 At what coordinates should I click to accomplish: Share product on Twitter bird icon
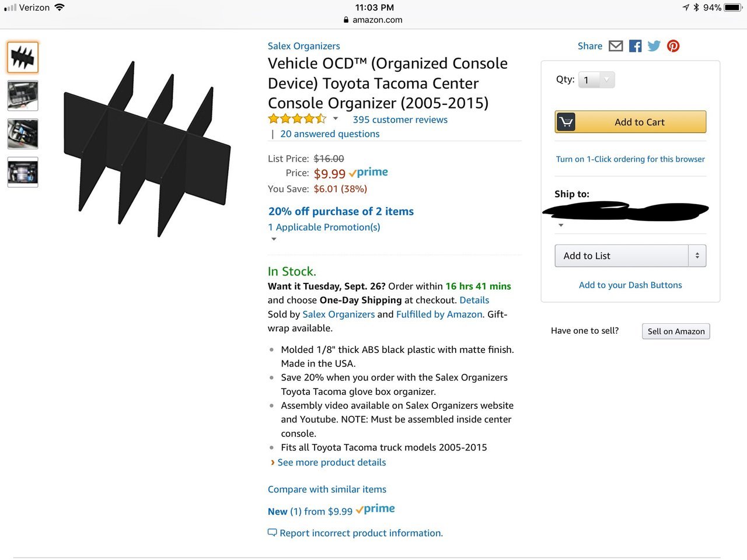pos(654,46)
